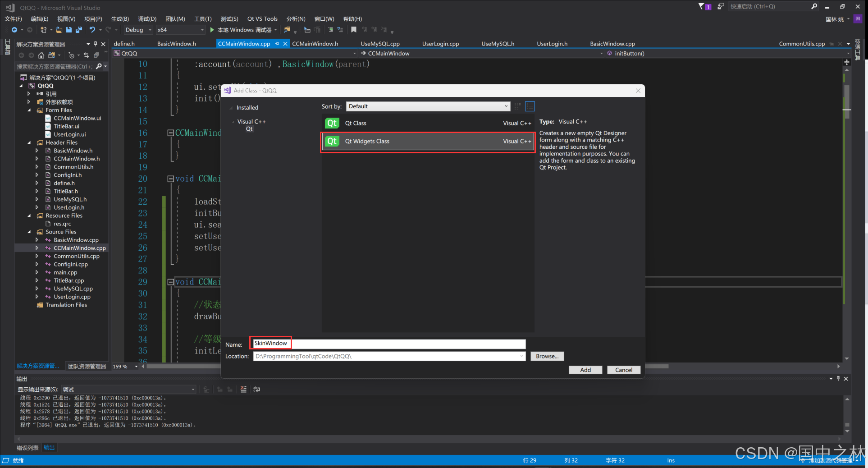Image resolution: width=868 pixels, height=468 pixels.
Task: Click the notifications flag icon
Action: (x=701, y=6)
